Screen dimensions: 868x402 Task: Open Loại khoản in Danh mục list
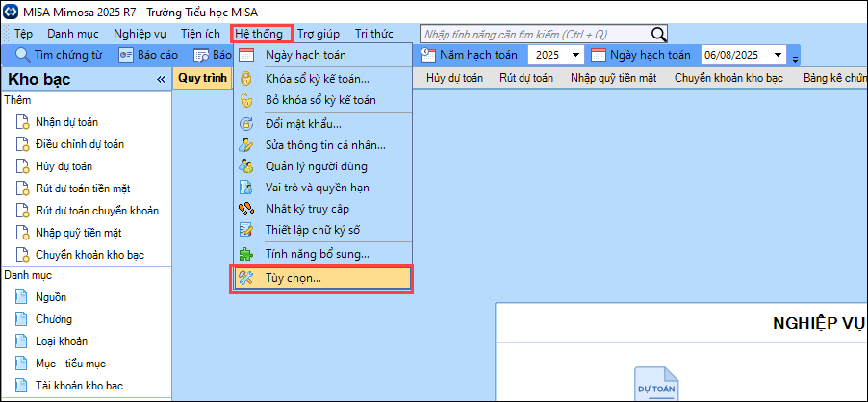click(x=62, y=341)
